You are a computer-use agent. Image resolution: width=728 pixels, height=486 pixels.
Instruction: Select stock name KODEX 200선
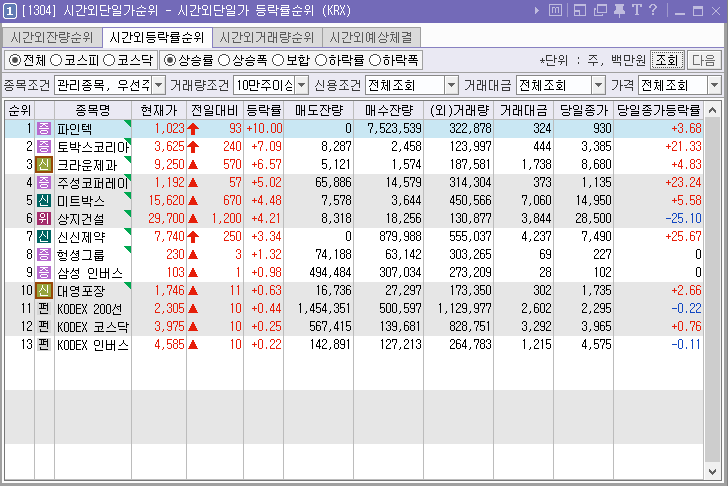[x=90, y=309]
